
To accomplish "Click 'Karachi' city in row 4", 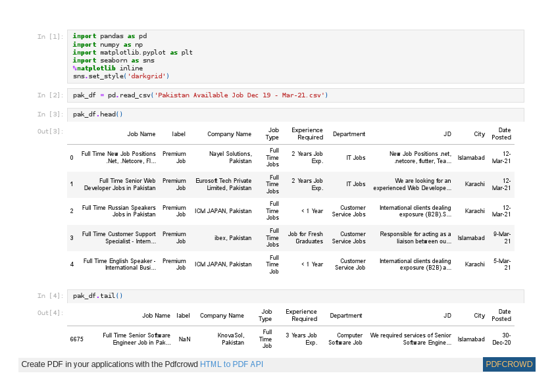I will (474, 264).
